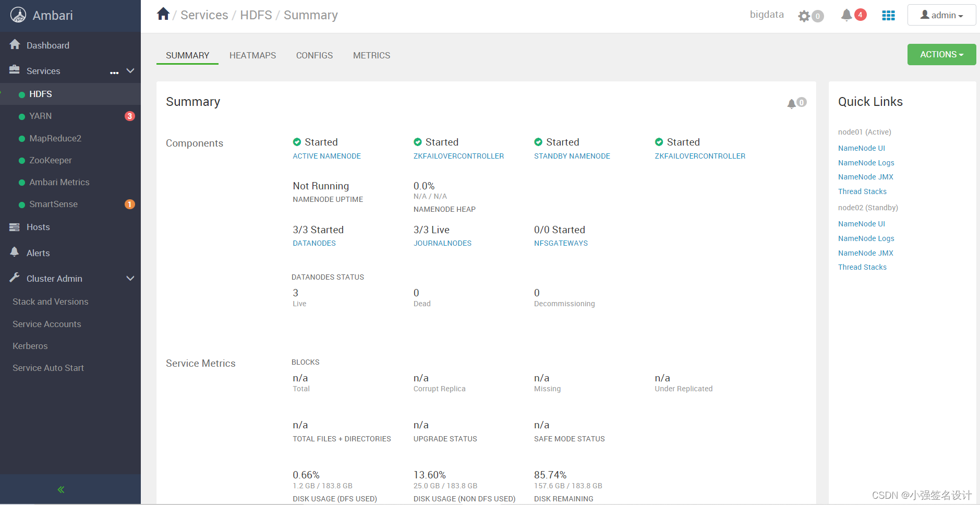The height and width of the screenshot is (505, 980).
Task: Click the green status dot beside ZooKeeper
Action: (x=22, y=161)
